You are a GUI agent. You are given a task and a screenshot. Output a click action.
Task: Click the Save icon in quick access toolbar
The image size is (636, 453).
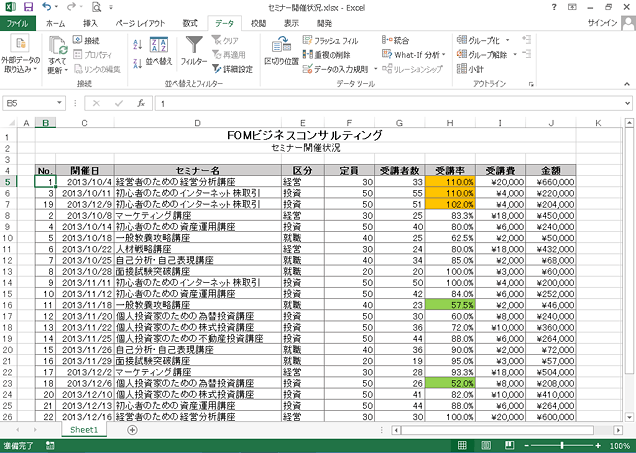click(x=28, y=7)
